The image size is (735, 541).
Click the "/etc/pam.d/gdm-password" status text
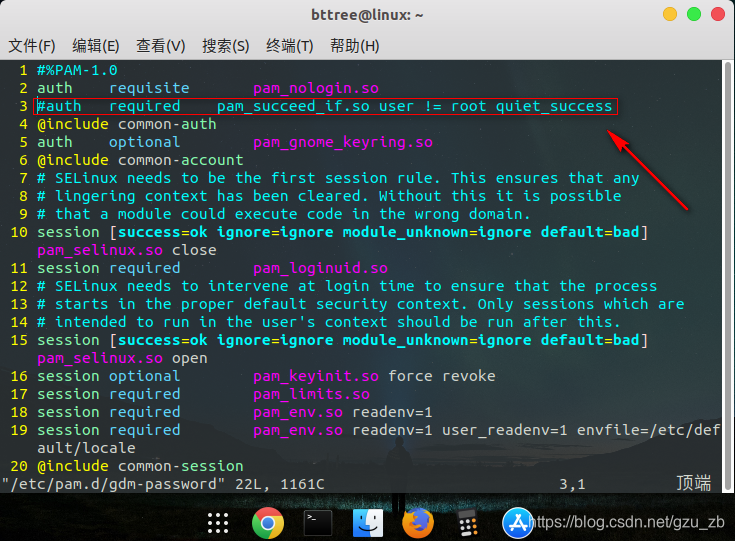[x=113, y=484]
